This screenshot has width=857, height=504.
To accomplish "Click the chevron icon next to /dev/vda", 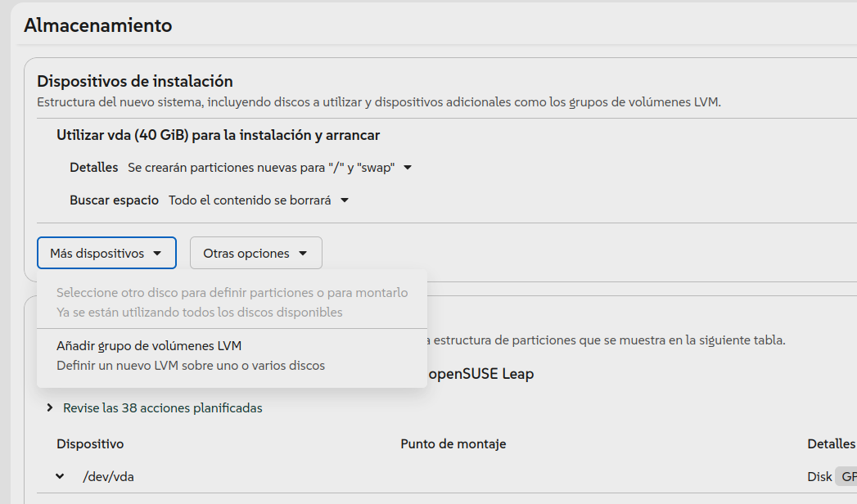I will (x=60, y=476).
